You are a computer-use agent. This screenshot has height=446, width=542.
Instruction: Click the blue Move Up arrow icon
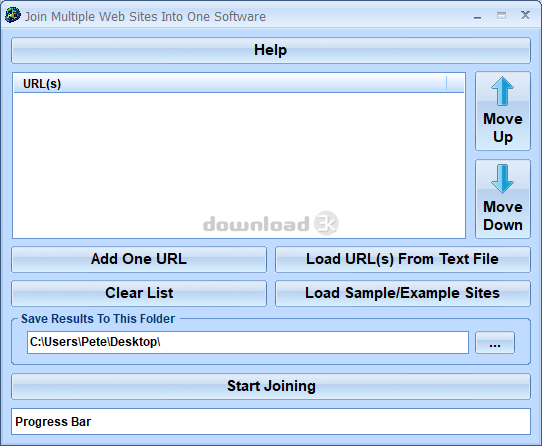pos(502,91)
